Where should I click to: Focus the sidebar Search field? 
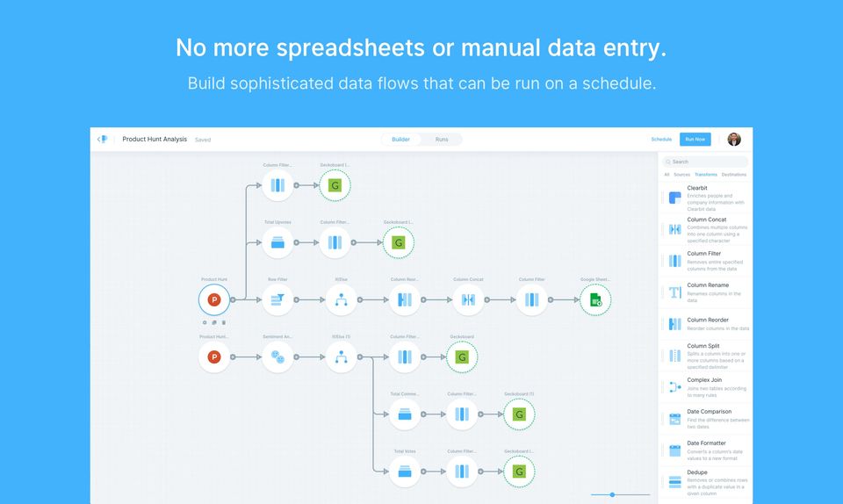tap(709, 162)
